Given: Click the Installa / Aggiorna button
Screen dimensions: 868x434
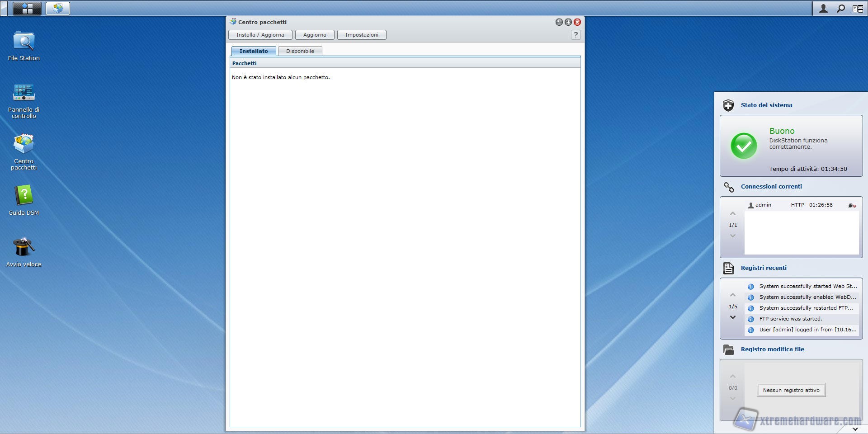Looking at the screenshot, I should [260, 35].
